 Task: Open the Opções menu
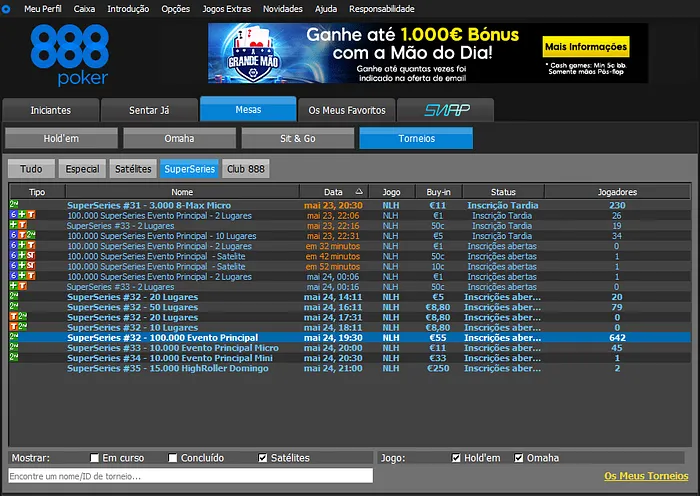click(x=175, y=9)
